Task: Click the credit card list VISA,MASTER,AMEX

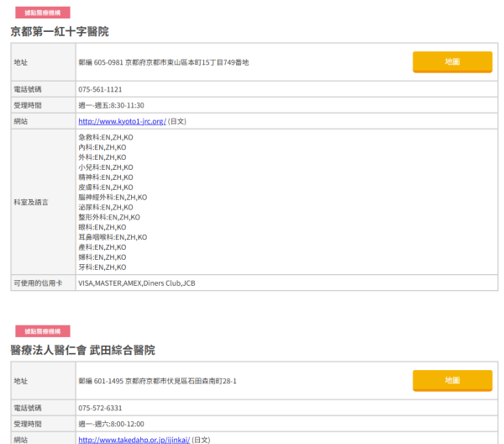Action: pyautogui.click(x=136, y=283)
